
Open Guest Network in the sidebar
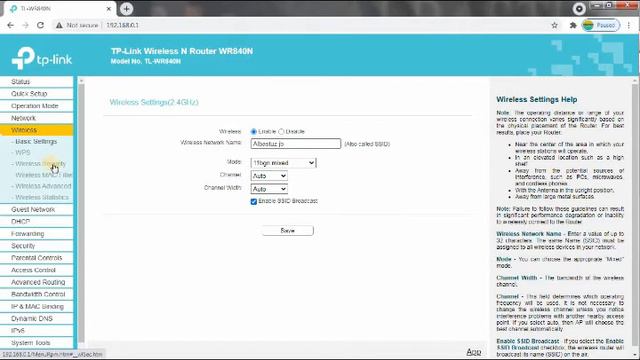[x=37, y=209]
